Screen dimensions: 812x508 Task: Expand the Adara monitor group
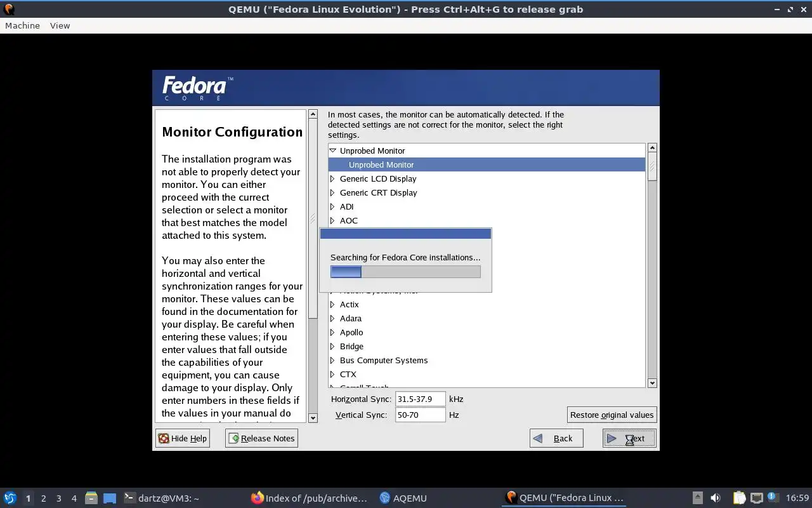(x=332, y=318)
